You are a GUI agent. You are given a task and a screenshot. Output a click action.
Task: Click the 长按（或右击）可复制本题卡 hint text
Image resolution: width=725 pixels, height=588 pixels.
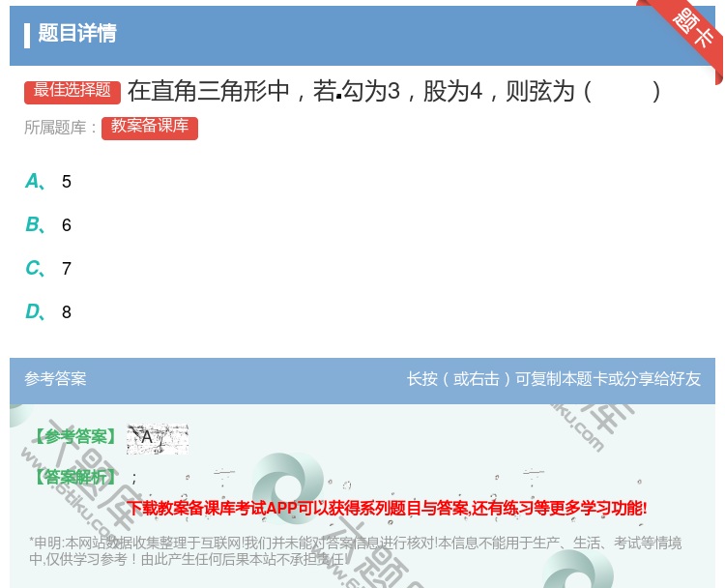(554, 379)
